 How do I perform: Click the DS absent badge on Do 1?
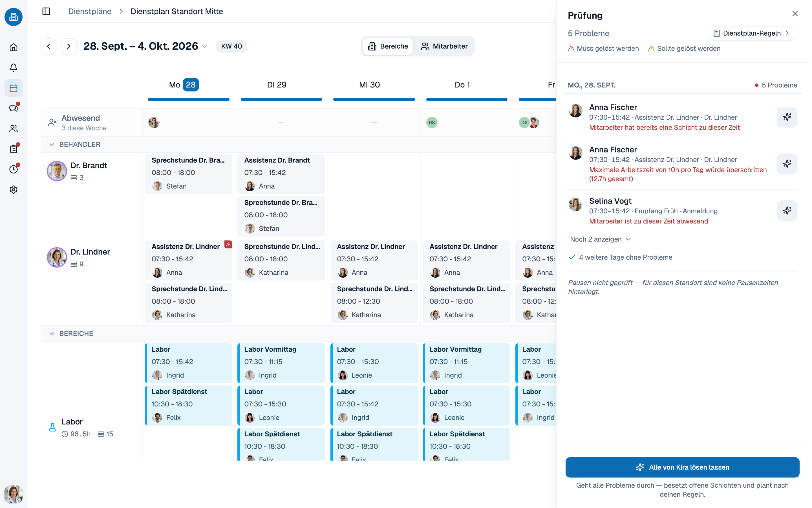coord(431,122)
